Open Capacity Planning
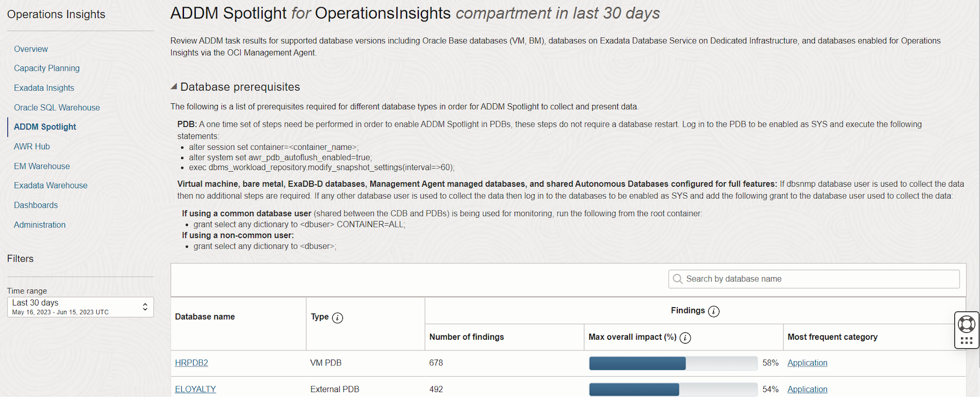This screenshot has height=397, width=980. tap(47, 68)
